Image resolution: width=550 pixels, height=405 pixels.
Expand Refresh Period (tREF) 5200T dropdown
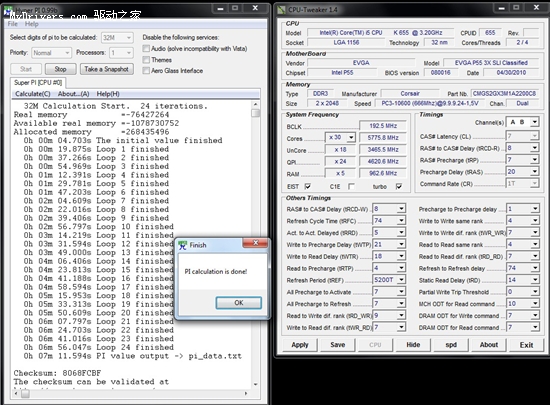point(401,280)
